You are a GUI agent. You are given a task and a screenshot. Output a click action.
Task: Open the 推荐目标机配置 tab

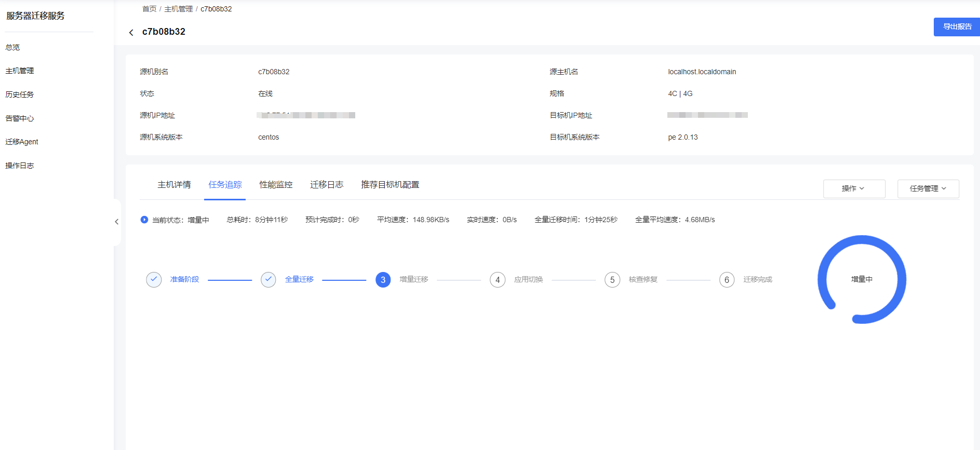click(390, 185)
